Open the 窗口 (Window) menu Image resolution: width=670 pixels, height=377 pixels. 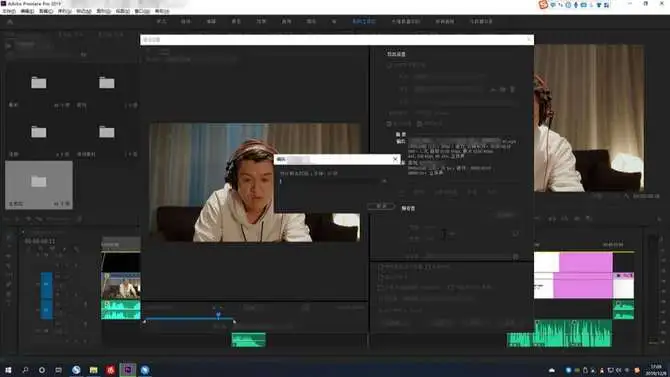point(142,11)
